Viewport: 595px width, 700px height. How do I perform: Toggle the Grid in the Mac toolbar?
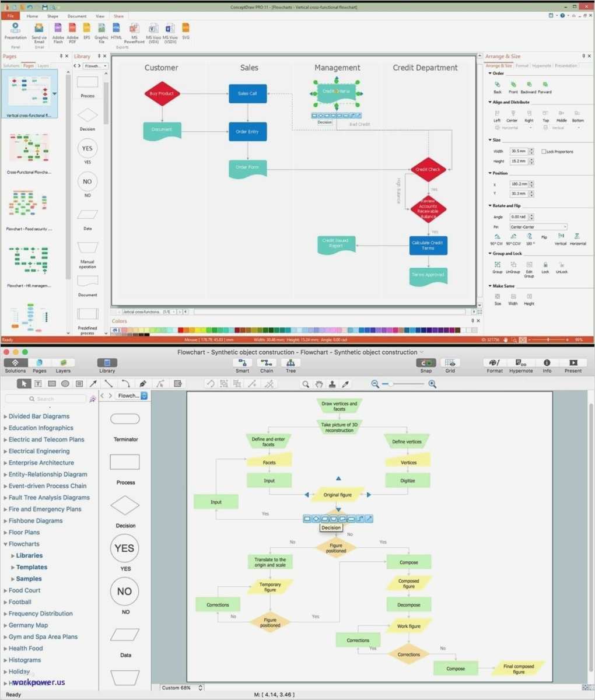450,364
